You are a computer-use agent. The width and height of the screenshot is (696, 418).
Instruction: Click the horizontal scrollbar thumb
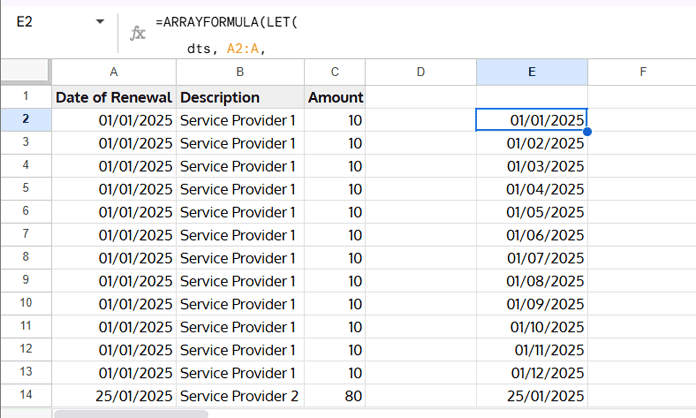pos(130,414)
